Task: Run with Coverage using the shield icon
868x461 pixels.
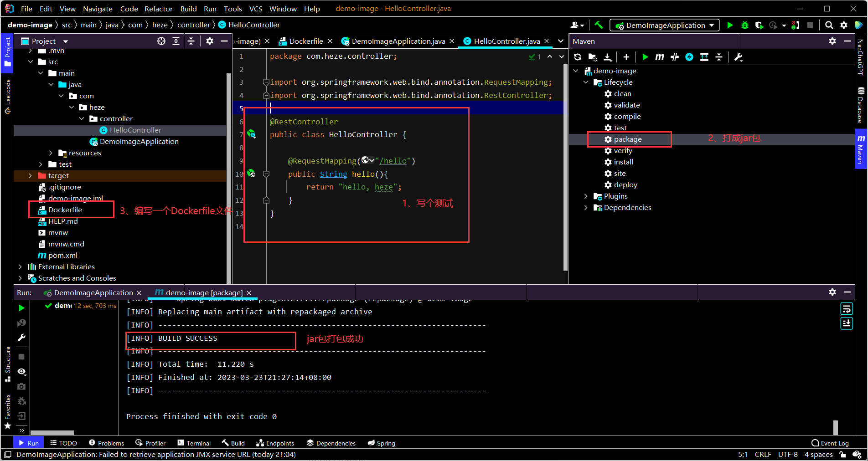Action: [759, 25]
